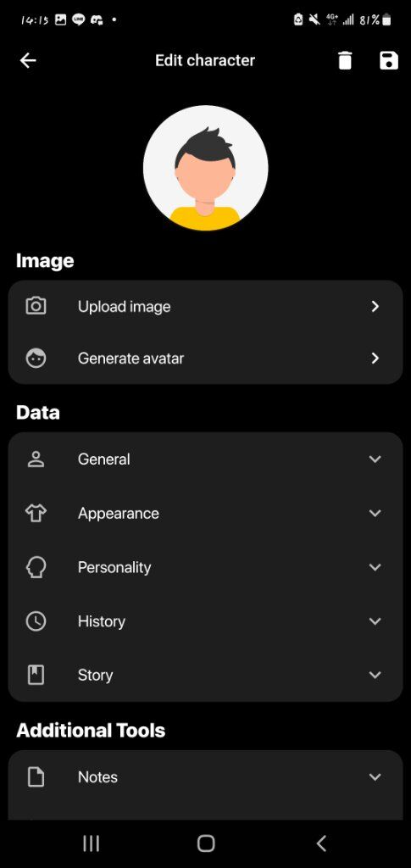411x868 pixels.
Task: Open the Upload image option
Action: coord(205,306)
